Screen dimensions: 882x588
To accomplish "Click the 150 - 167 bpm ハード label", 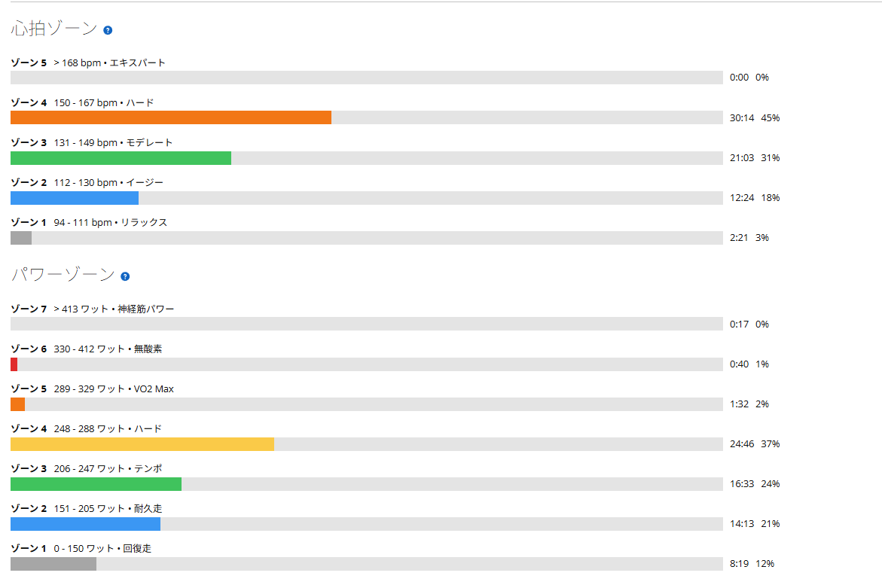I will point(103,103).
